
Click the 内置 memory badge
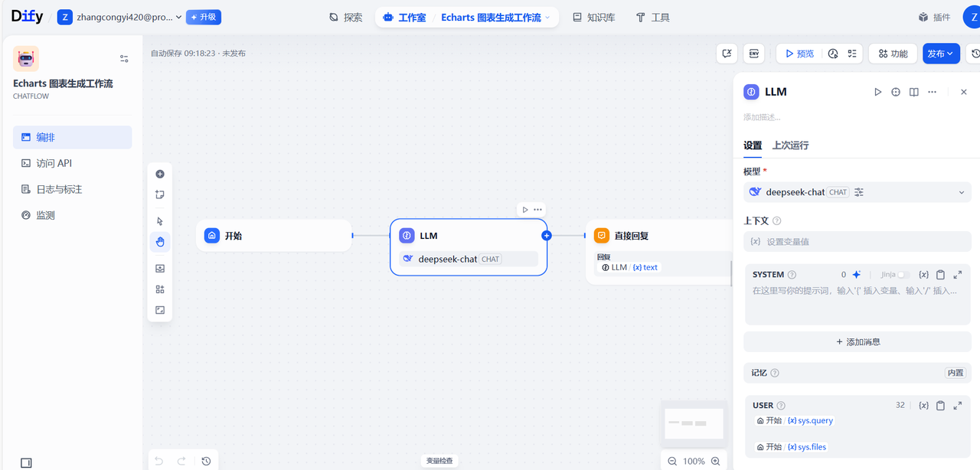coord(955,373)
